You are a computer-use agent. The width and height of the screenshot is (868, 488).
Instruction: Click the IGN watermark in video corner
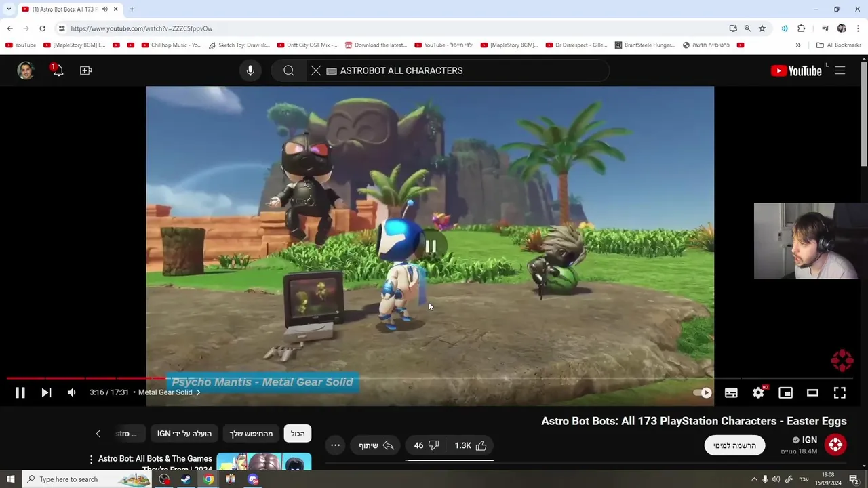(842, 361)
